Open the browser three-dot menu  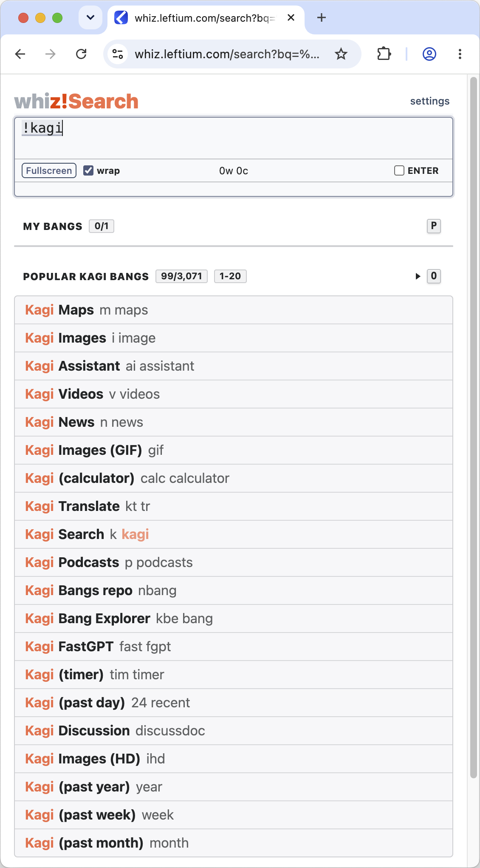pyautogui.click(x=460, y=54)
